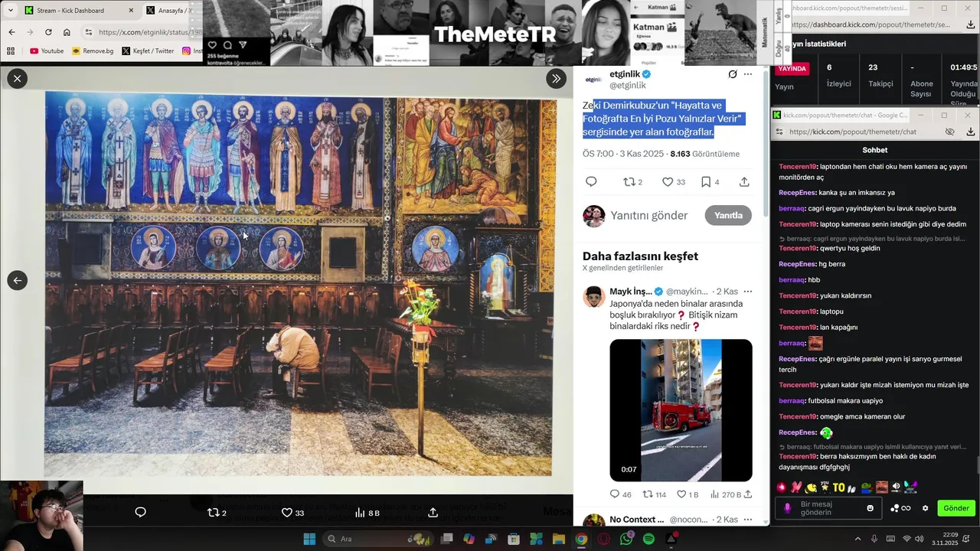980x551 pixels.
Task: Open Kick chat settings gear
Action: [925, 508]
